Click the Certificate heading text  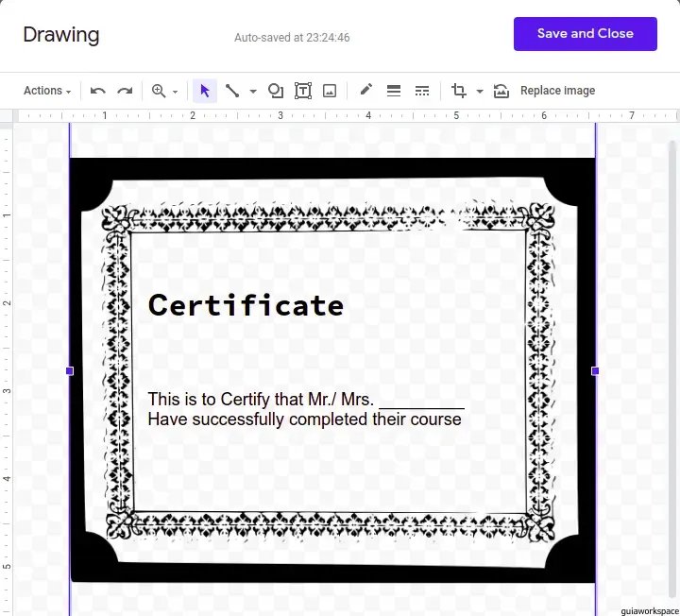(246, 305)
